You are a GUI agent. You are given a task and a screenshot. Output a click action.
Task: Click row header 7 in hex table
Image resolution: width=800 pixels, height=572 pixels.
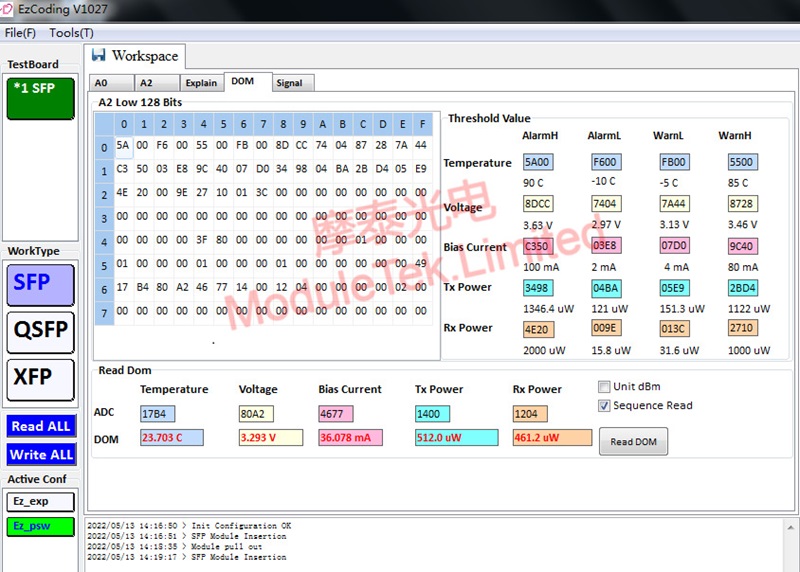point(104,313)
